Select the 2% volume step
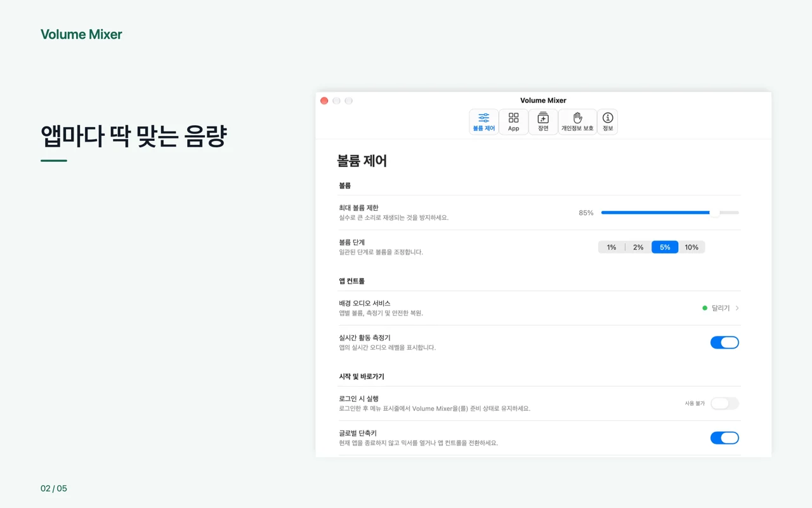 [638, 247]
